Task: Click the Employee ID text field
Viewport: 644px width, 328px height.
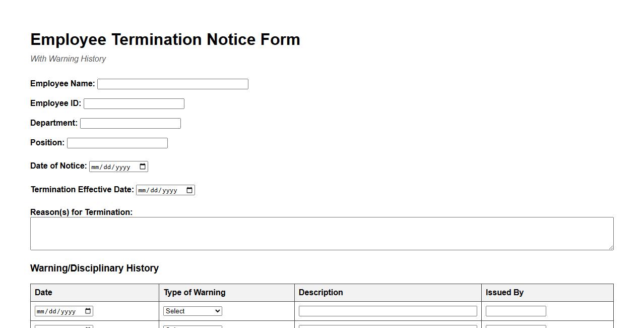Action: click(134, 103)
